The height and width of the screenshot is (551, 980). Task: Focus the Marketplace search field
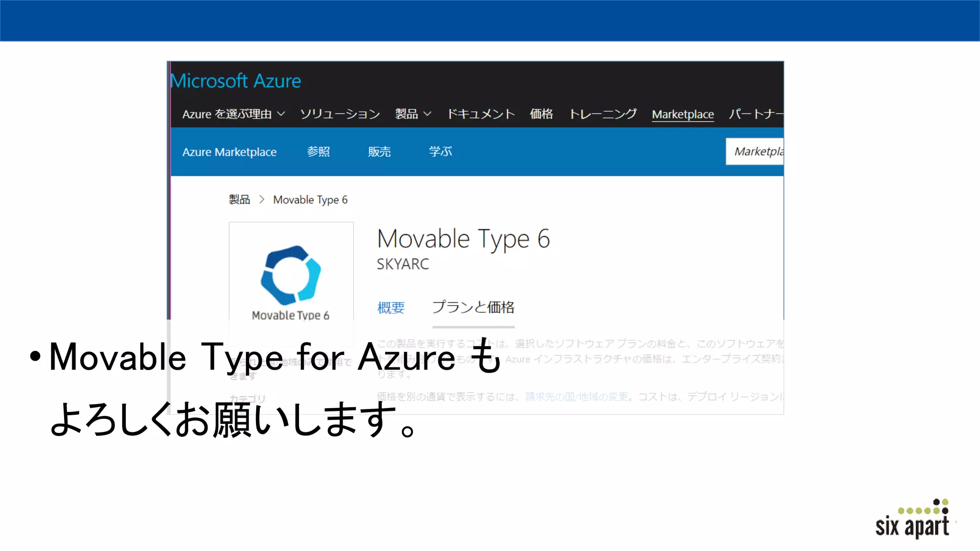tap(755, 152)
